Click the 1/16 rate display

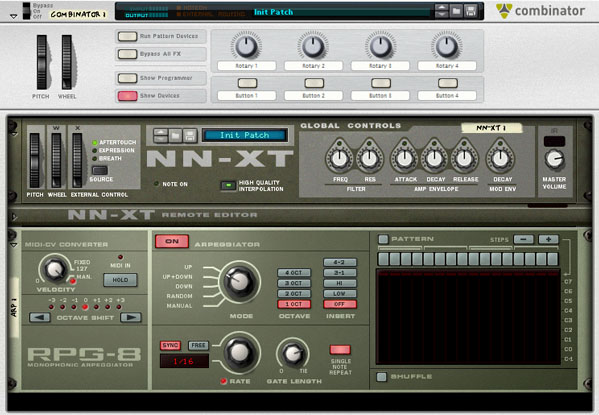tap(184, 361)
